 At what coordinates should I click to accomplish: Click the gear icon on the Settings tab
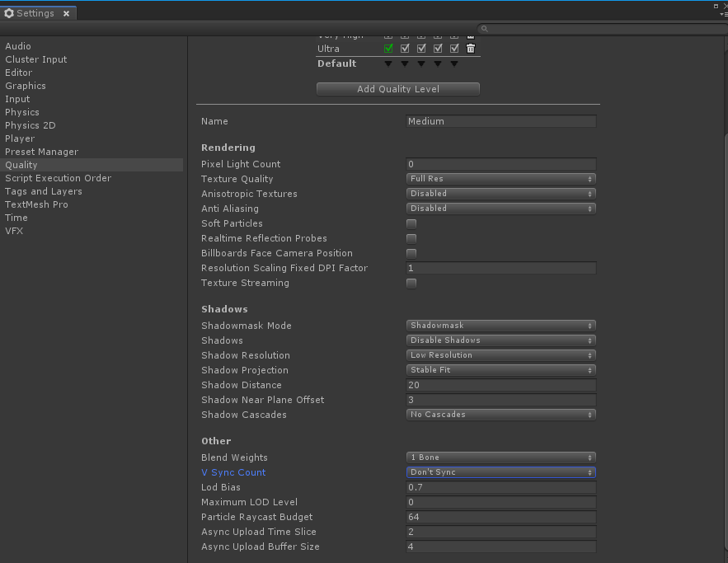pos(9,13)
